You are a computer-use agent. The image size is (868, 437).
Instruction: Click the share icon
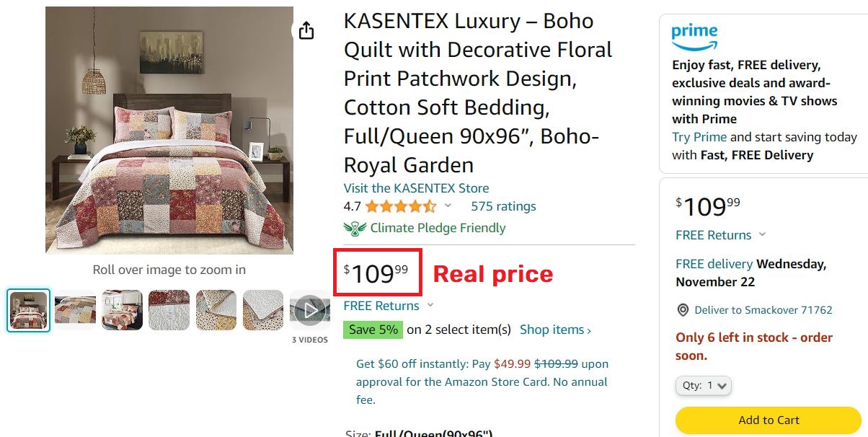306,30
